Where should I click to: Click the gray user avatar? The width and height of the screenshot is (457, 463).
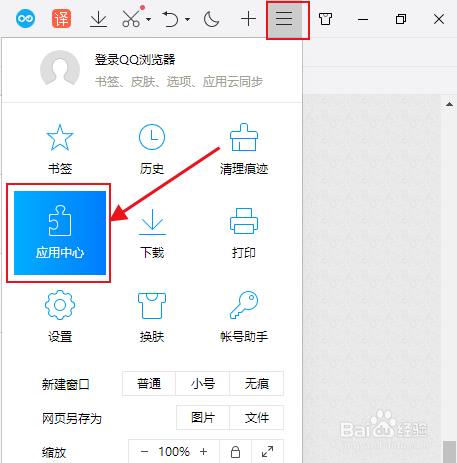click(x=60, y=69)
